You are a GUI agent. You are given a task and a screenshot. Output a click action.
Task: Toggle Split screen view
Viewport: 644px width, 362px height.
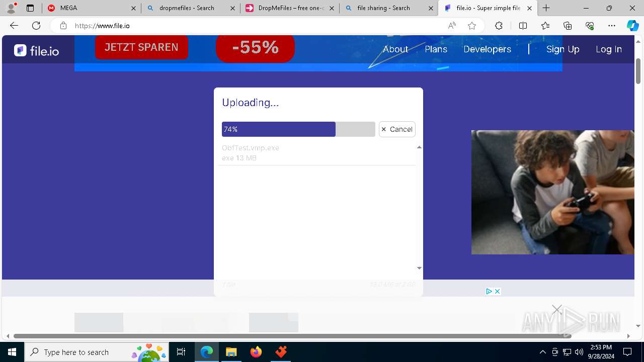(x=523, y=26)
